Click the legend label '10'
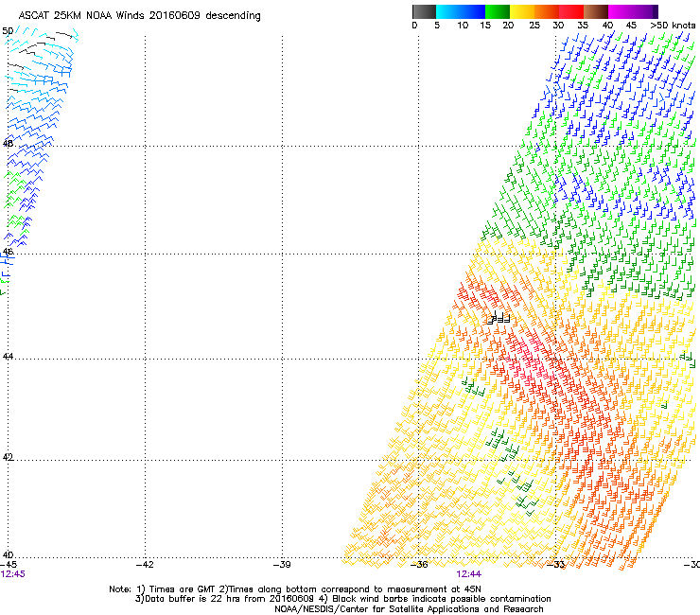700x615 pixels. pos(463,26)
